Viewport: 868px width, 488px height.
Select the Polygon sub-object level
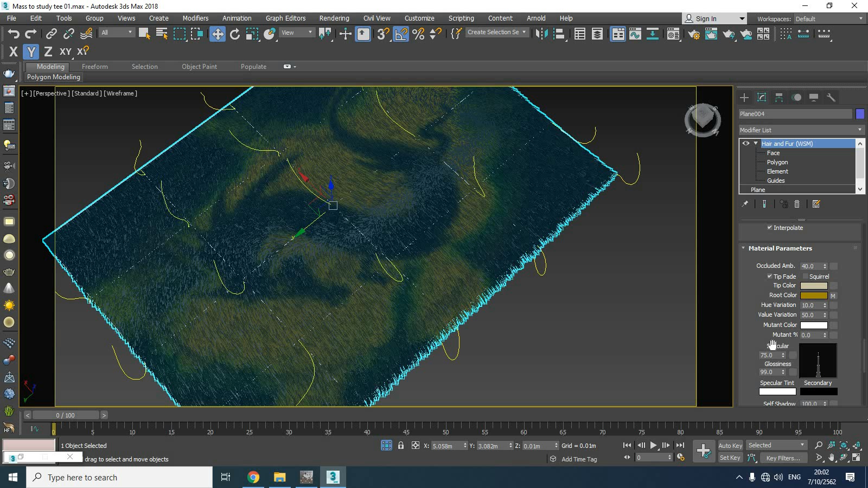(x=777, y=162)
